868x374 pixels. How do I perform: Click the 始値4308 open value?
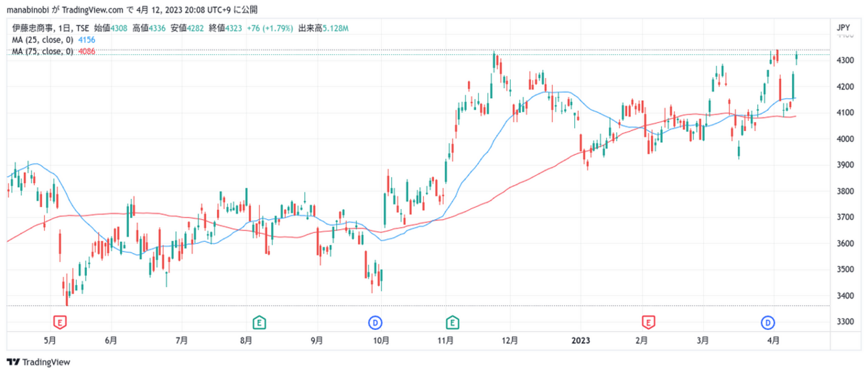110,28
